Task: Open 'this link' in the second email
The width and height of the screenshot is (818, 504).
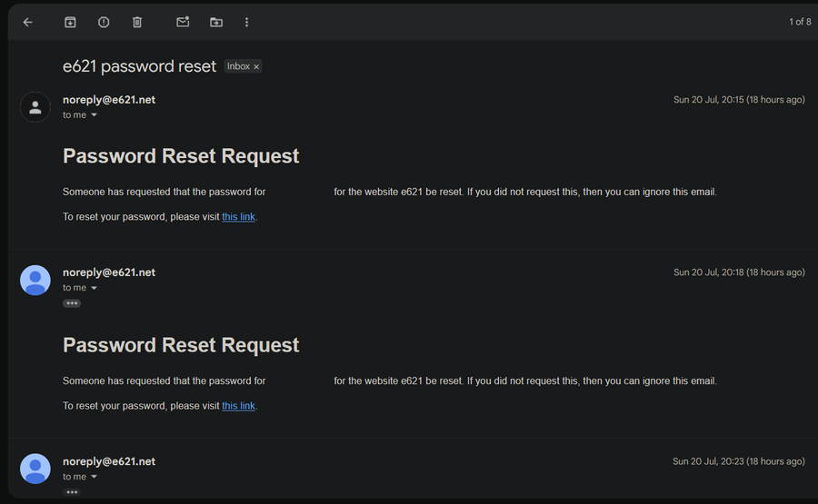Action: 238,406
